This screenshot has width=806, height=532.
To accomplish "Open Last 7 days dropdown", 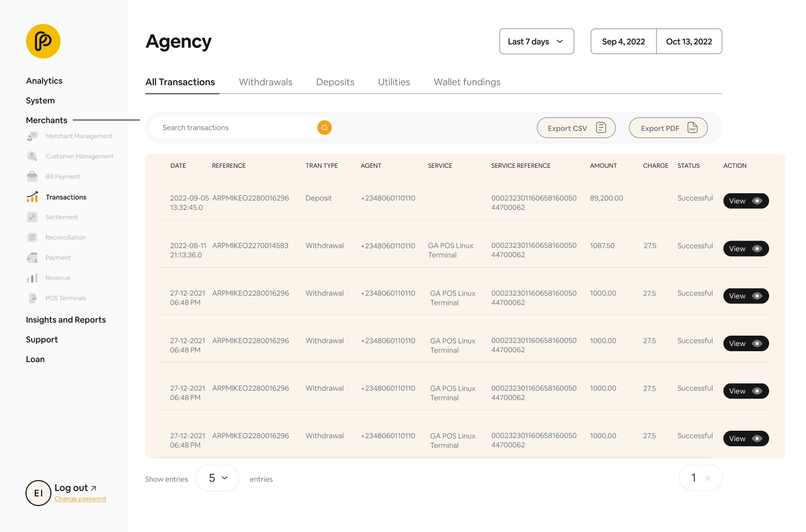I will [x=537, y=42].
